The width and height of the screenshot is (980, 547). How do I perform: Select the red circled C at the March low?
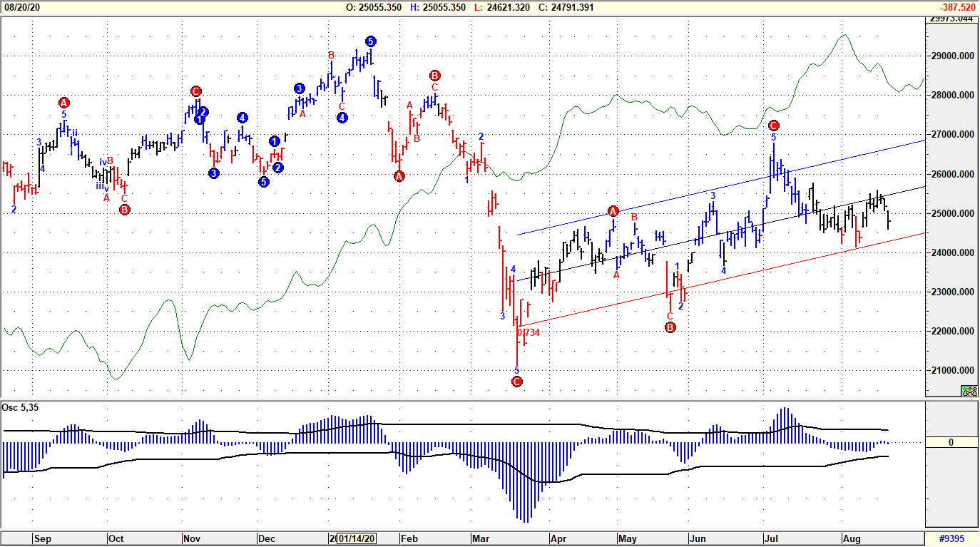pyautogui.click(x=518, y=382)
